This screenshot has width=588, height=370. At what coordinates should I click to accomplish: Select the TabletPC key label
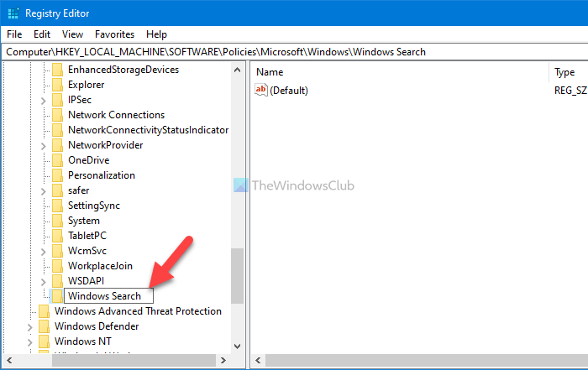87,236
